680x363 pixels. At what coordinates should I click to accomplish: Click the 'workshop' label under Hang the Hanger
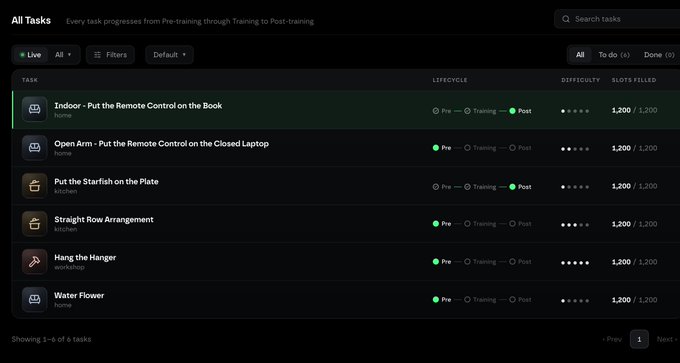(69, 267)
